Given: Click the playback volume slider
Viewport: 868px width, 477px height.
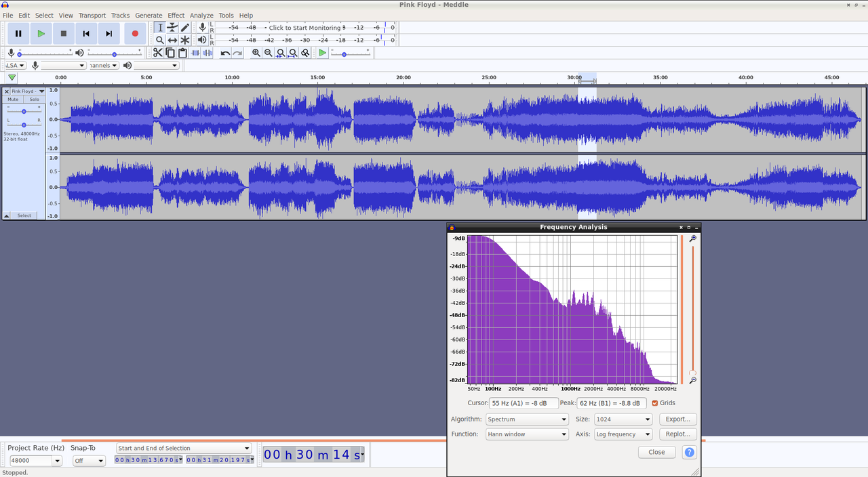Looking at the screenshot, I should [114, 53].
